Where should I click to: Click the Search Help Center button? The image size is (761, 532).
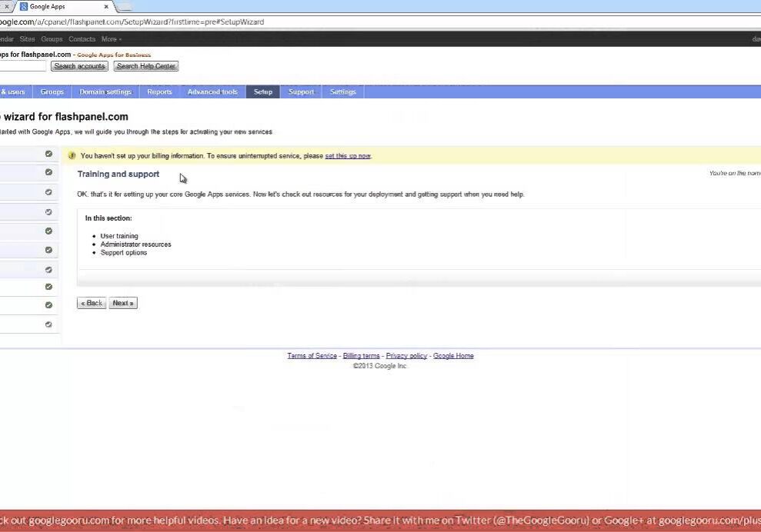click(x=146, y=66)
